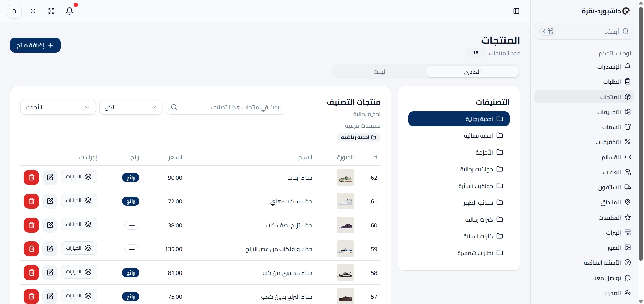Edit product حذاء أيلاند
This screenshot has width=644, height=304.
(50, 177)
